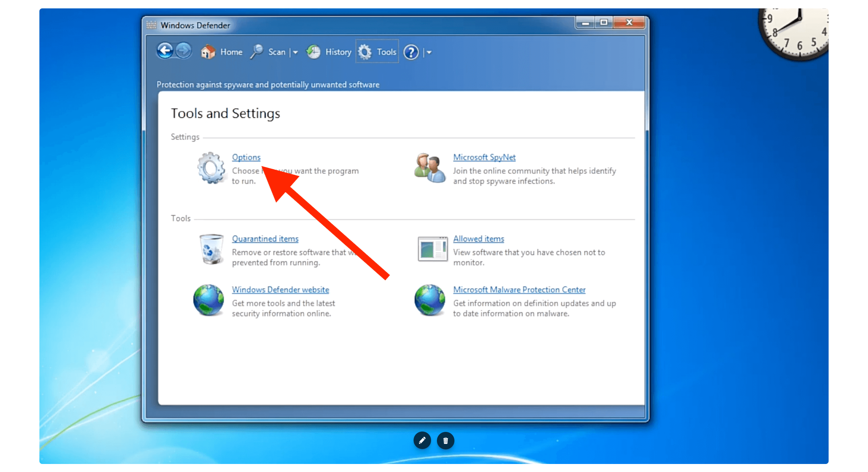Open the Quarantined items link
This screenshot has width=868, height=472.
coord(265,239)
